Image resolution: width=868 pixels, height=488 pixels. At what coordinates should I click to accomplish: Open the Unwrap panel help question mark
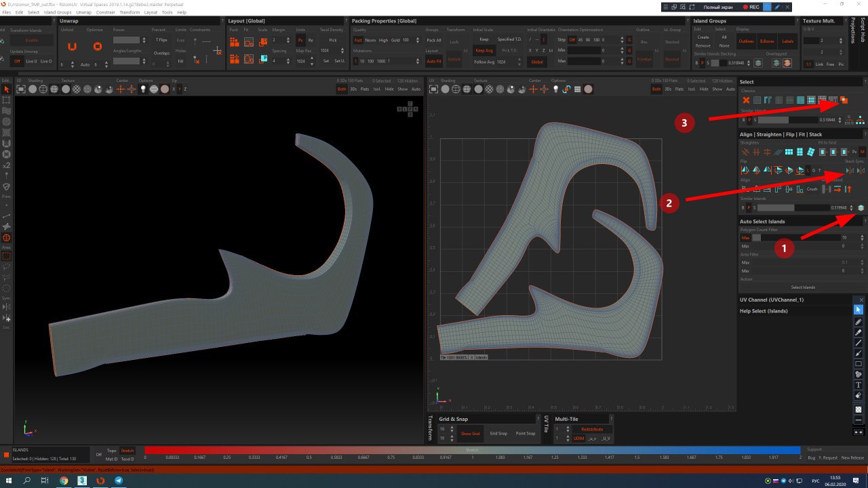click(222, 21)
